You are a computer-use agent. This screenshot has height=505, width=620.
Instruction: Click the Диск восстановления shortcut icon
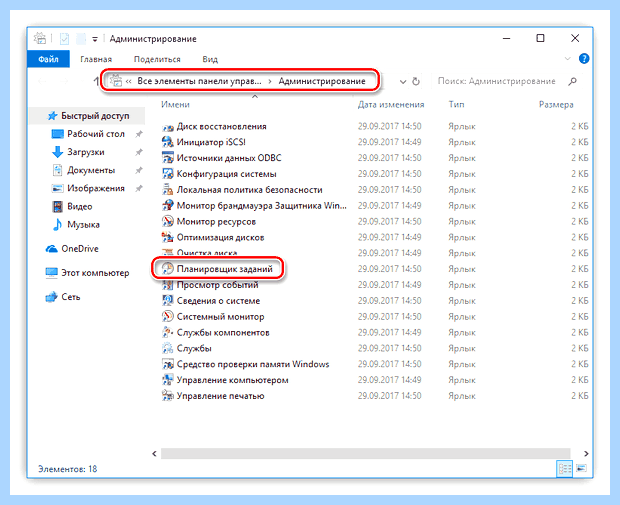click(168, 127)
